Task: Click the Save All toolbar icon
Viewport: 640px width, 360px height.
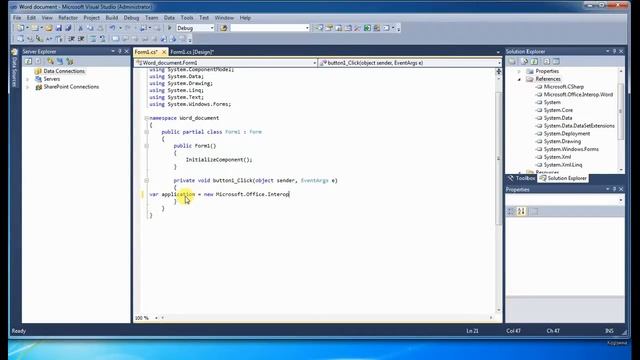Action: tap(68, 28)
